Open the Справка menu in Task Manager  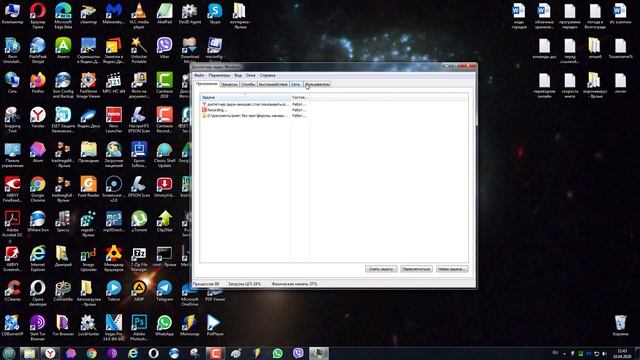pyautogui.click(x=268, y=76)
